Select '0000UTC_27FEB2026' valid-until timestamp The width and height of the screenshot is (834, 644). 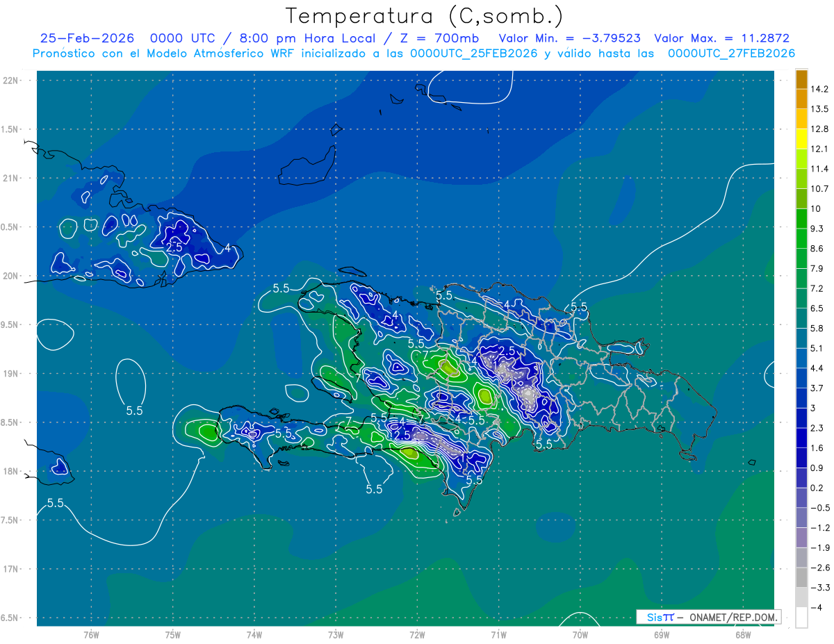tap(731, 53)
